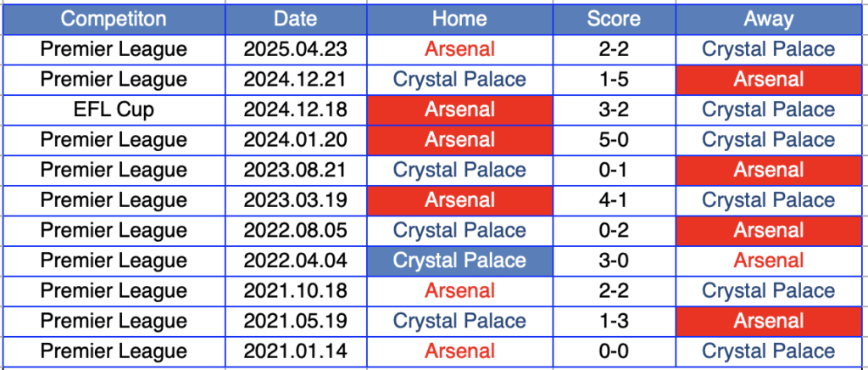
Task: Click the date cell 2023.08.21
Action: (295, 170)
